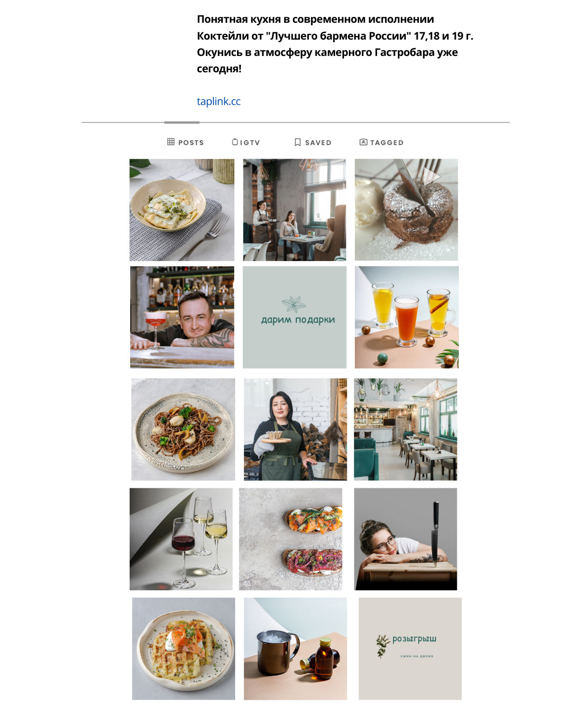Open the 'дарим подарки' post

294,317
